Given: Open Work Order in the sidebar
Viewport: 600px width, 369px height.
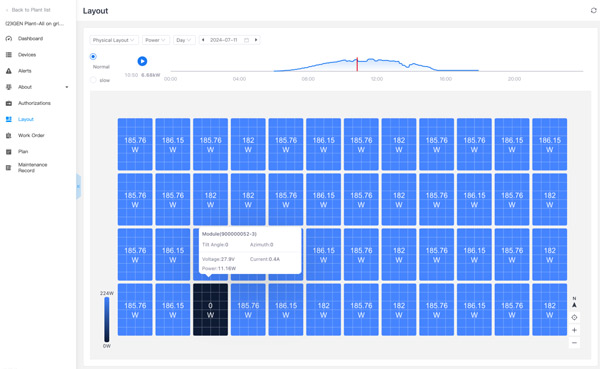Looking at the screenshot, I should (31, 136).
